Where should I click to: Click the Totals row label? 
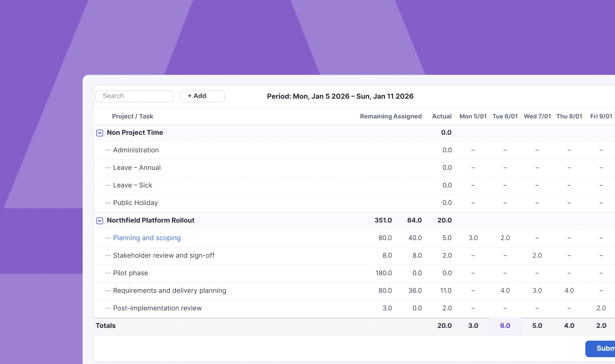click(x=106, y=326)
